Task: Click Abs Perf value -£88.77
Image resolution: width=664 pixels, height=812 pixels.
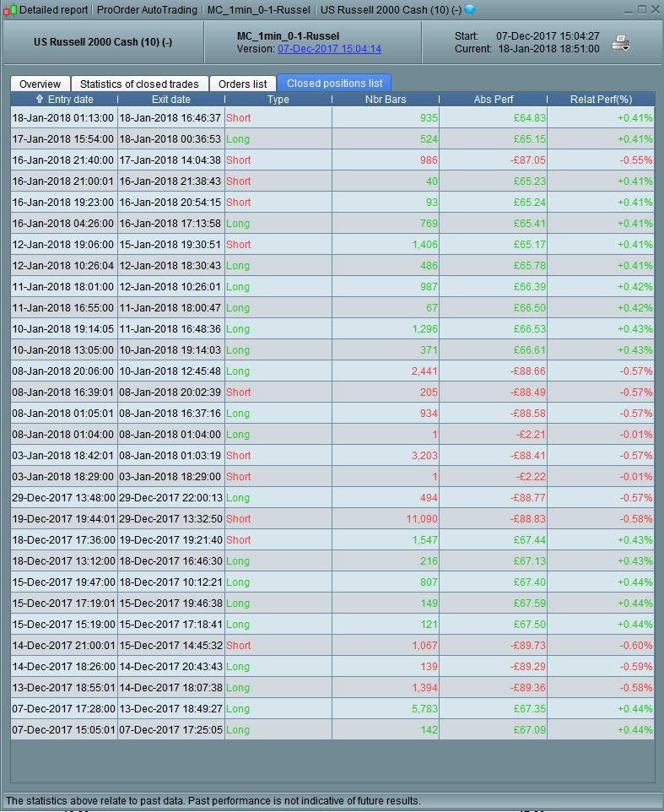Action: [x=527, y=498]
